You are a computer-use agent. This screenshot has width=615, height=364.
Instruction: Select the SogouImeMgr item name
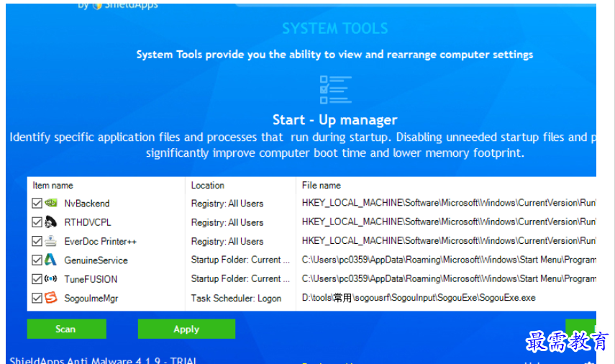[x=91, y=298]
